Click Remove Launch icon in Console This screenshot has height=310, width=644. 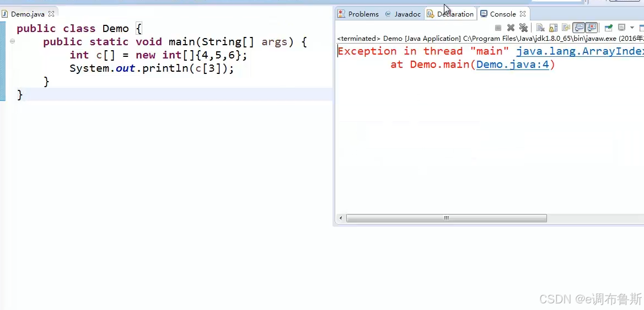(511, 28)
